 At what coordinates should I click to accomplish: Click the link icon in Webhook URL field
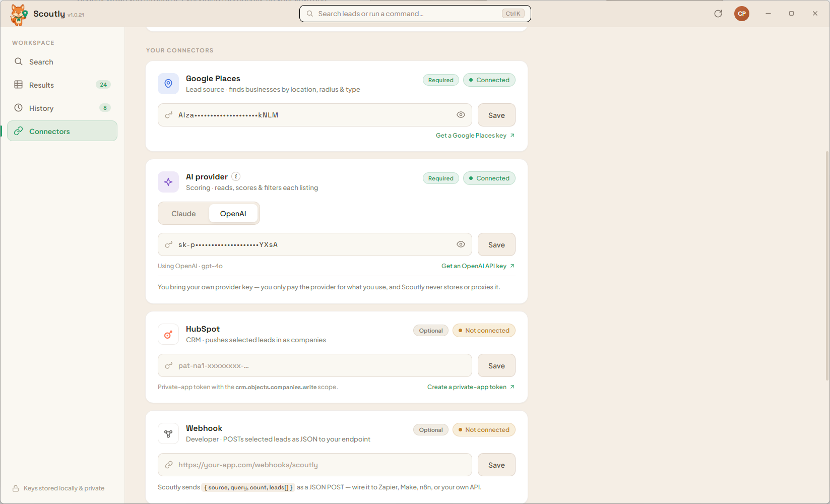(x=169, y=465)
